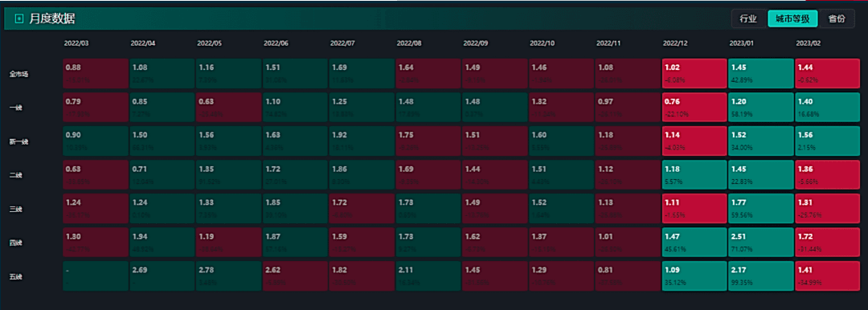Select the 城市等级 tab
Image resolution: width=868 pixels, height=310 pixels.
[x=792, y=18]
